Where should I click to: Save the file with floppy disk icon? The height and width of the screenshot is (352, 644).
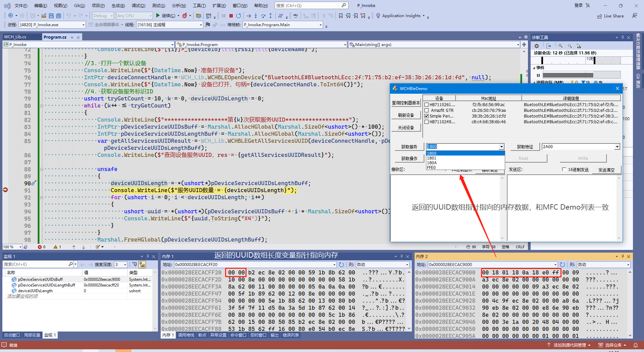[x=51, y=16]
